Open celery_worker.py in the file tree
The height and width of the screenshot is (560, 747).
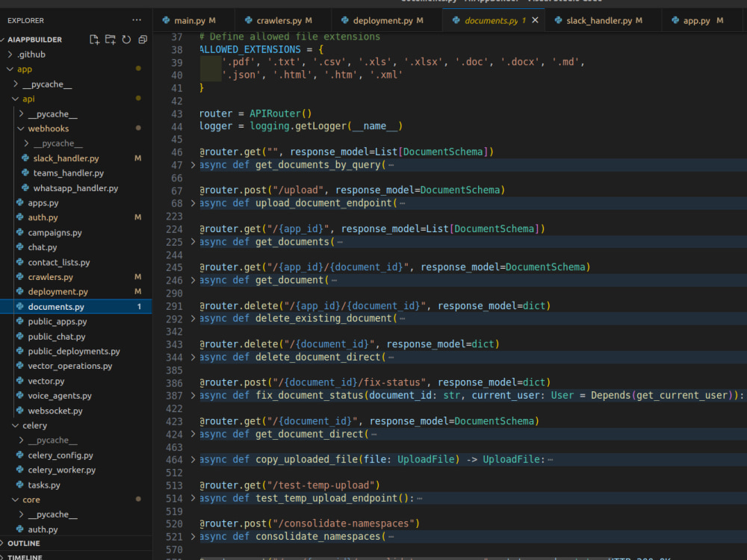(61, 470)
